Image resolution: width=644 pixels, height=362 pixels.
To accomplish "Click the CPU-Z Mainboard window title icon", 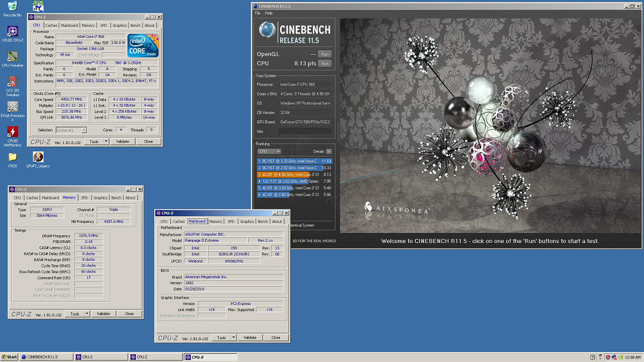I will click(x=158, y=213).
